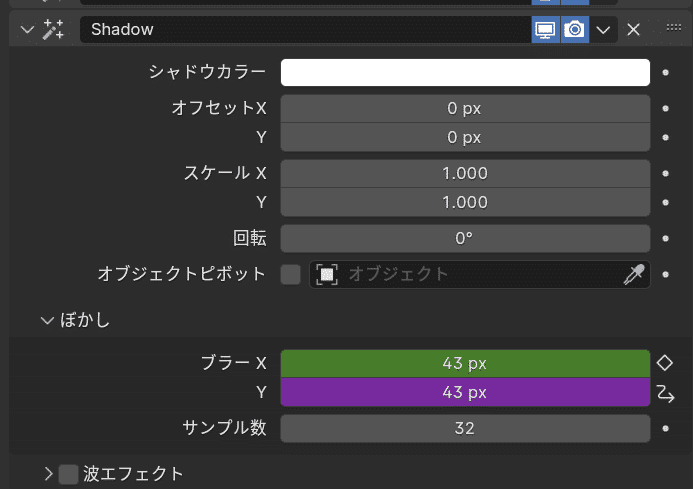Animate scale Y property dot
This screenshot has width=693, height=489.
(x=665, y=202)
